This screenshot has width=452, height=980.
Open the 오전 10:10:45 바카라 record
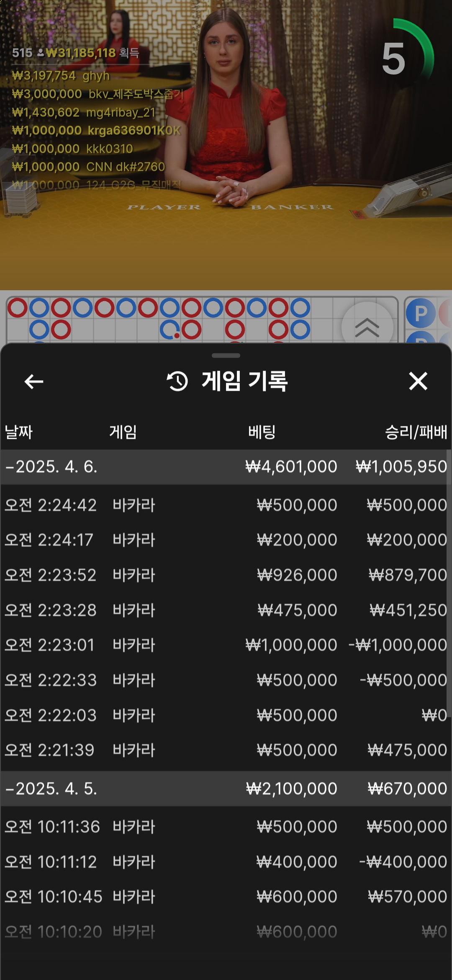(x=226, y=897)
